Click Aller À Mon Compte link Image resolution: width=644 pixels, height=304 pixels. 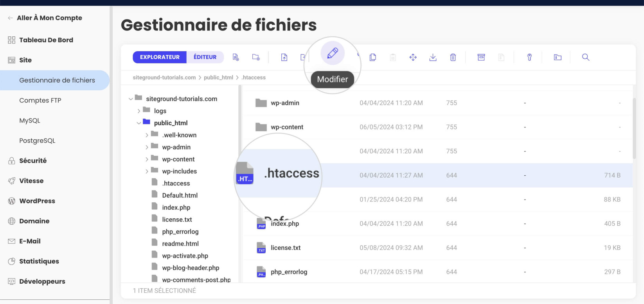click(x=49, y=18)
